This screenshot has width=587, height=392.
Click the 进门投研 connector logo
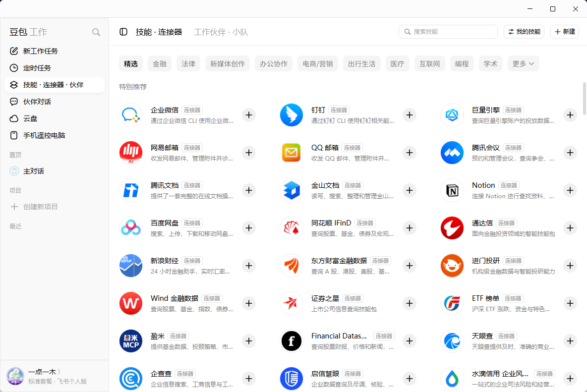452,266
